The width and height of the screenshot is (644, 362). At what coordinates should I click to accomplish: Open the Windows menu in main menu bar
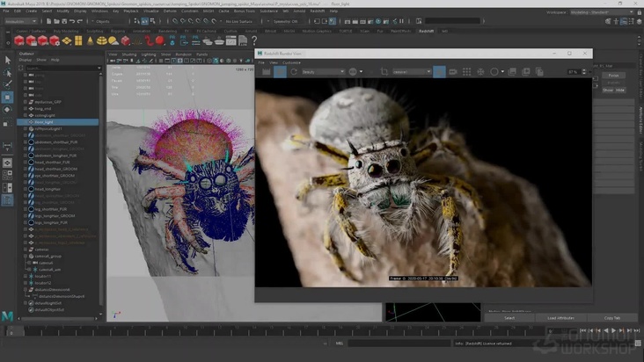(x=99, y=11)
